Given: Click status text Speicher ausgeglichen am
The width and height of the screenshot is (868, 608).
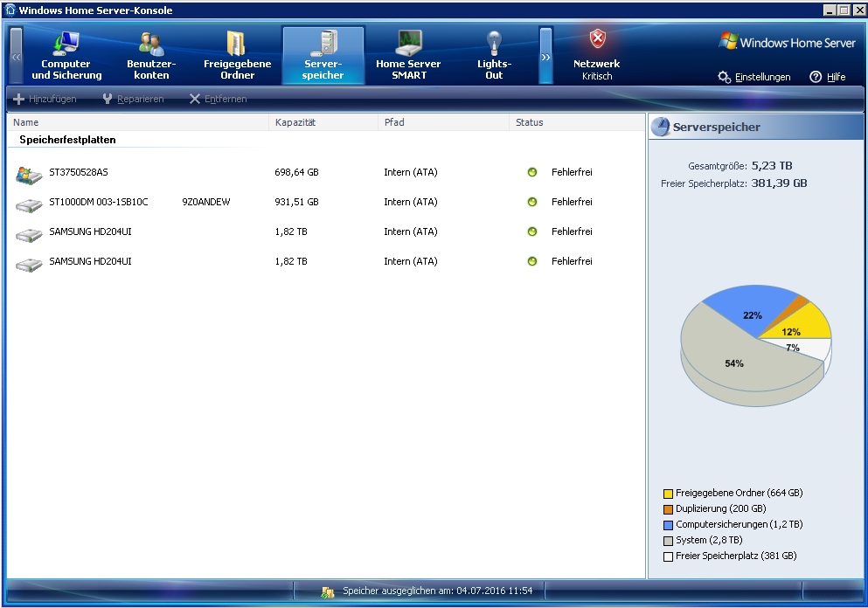Looking at the screenshot, I should (437, 591).
